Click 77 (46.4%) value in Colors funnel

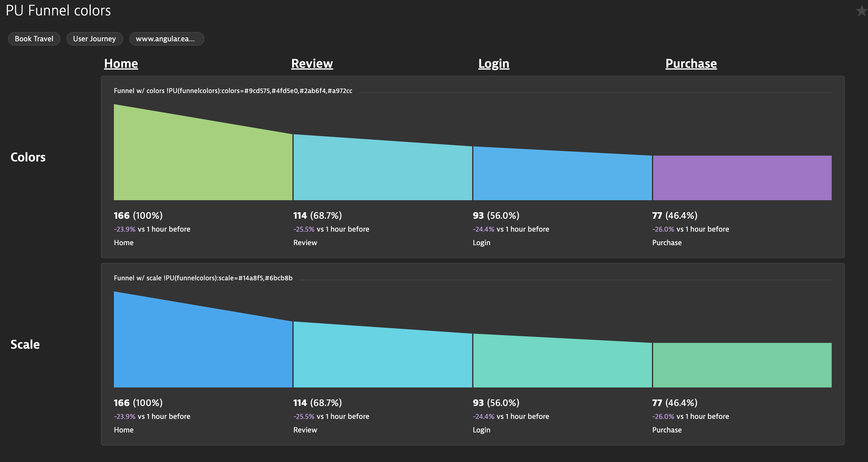click(675, 216)
